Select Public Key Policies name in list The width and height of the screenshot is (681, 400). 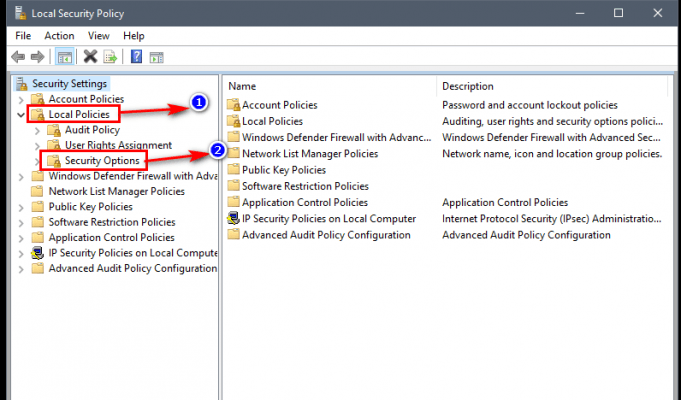284,170
